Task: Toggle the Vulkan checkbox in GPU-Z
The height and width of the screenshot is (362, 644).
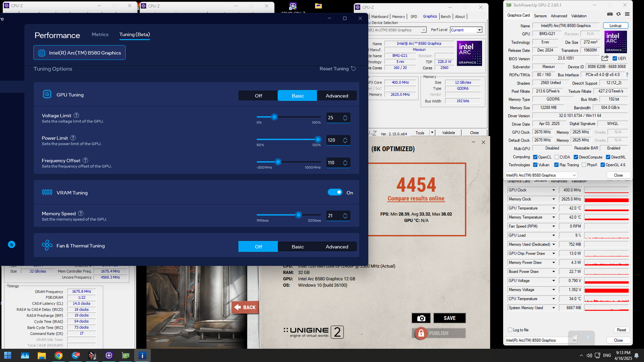Action: click(535, 165)
